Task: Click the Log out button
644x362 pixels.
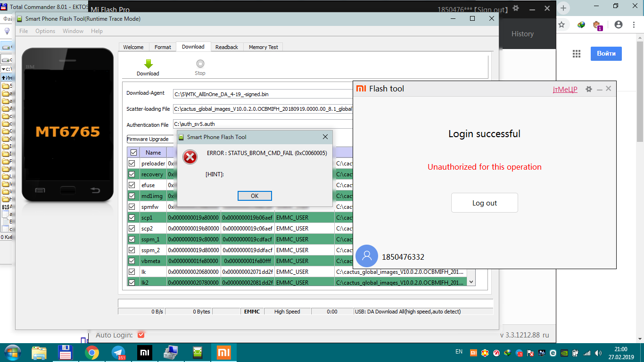Action: point(484,203)
